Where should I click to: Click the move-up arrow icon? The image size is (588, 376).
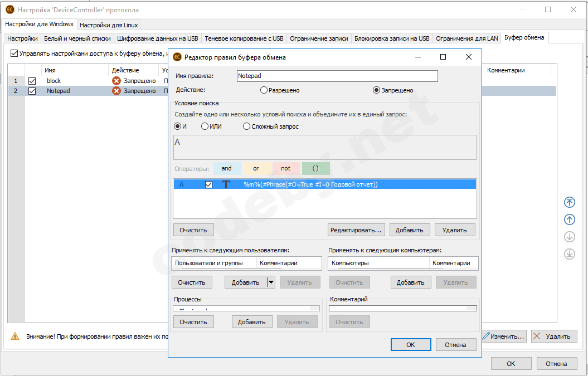click(569, 219)
